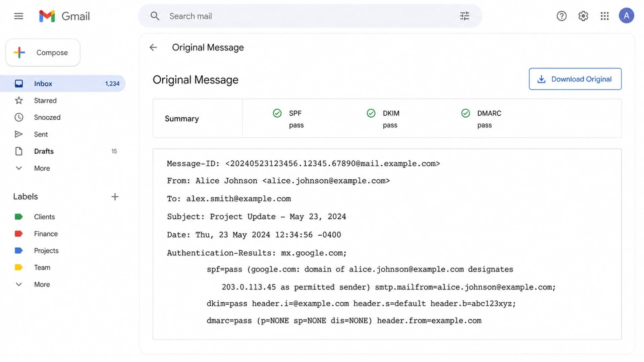
Task: Click the DKIM pass checkmark icon
Action: point(371,113)
